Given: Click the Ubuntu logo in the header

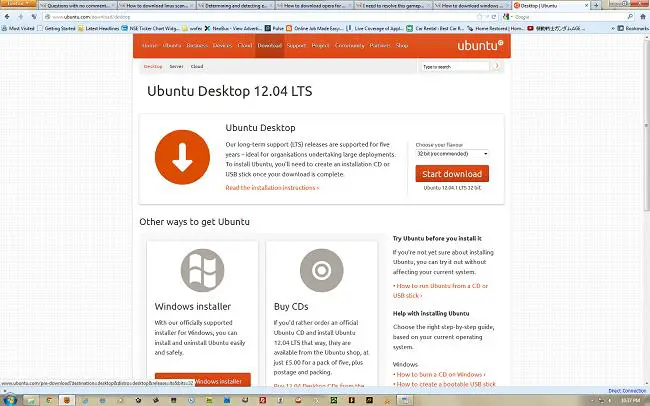Looking at the screenshot, I should coord(480,45).
